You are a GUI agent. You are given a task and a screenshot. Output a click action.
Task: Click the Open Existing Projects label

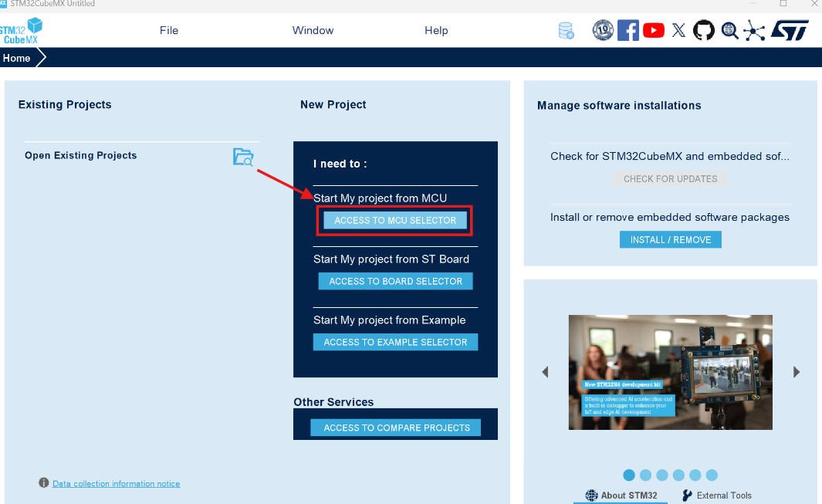pyautogui.click(x=81, y=155)
